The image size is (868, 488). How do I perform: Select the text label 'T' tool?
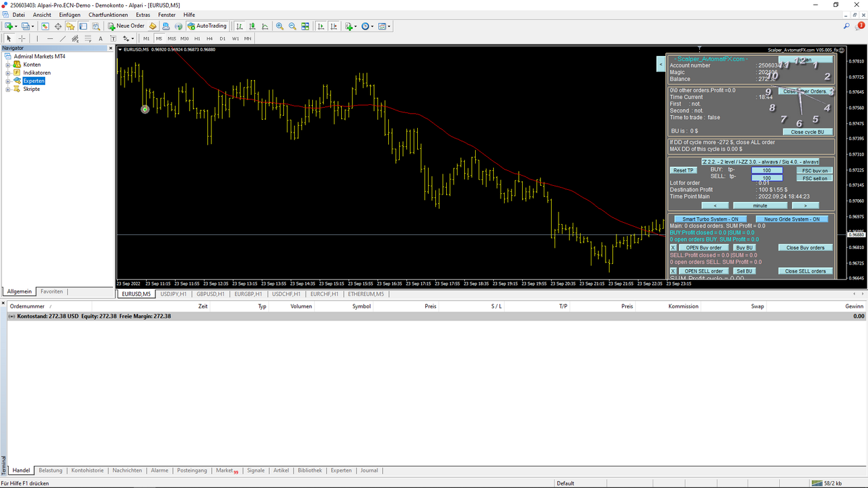click(x=113, y=38)
